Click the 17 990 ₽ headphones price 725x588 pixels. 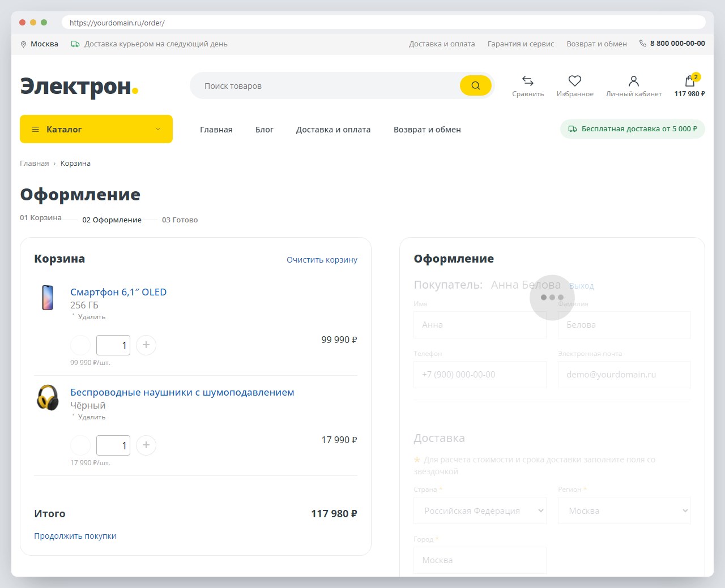click(x=339, y=440)
